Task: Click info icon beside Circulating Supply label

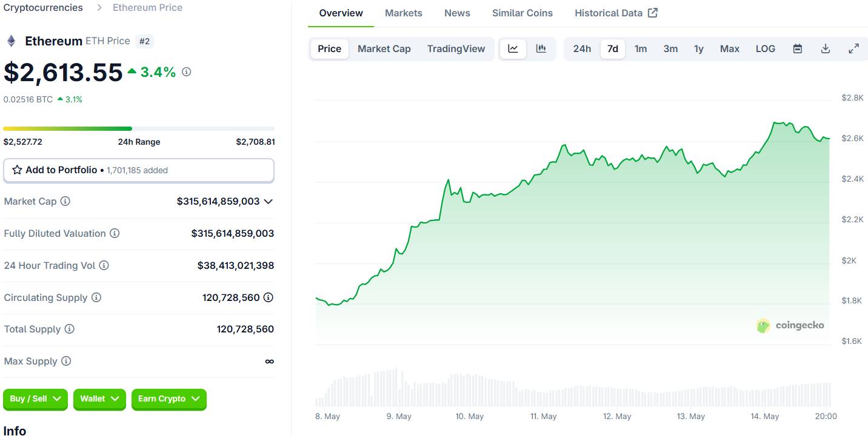Action: point(96,297)
